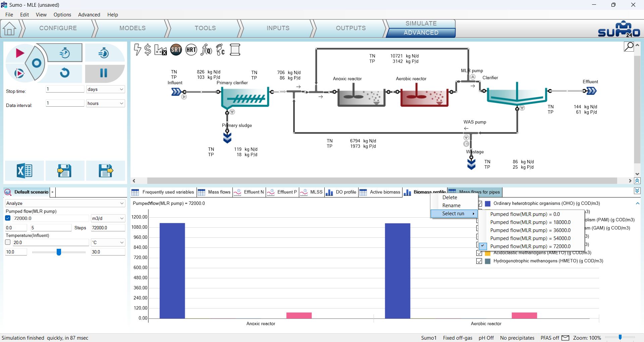Click the Stop time value field
Image resolution: width=644 pixels, height=342 pixels.
[65, 89]
